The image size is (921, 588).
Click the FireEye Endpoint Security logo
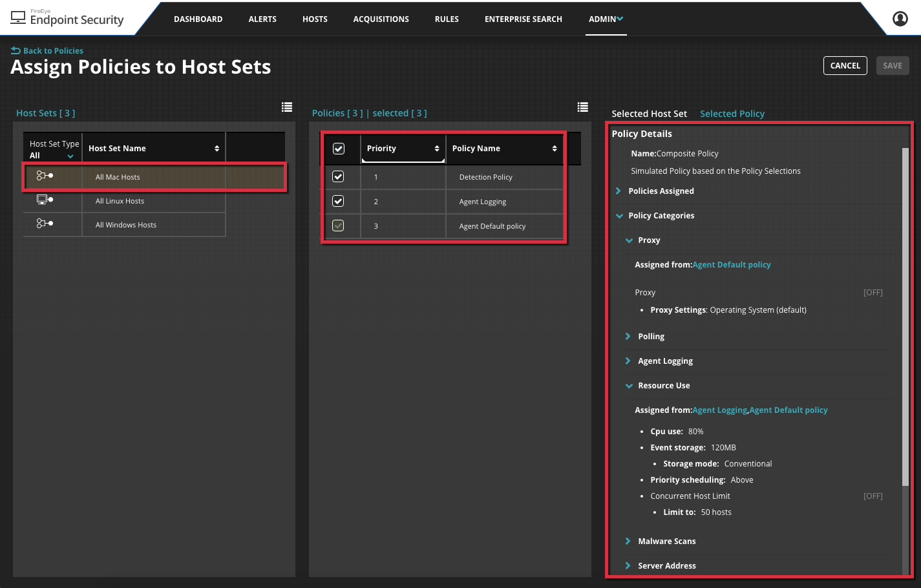pyautogui.click(x=67, y=17)
